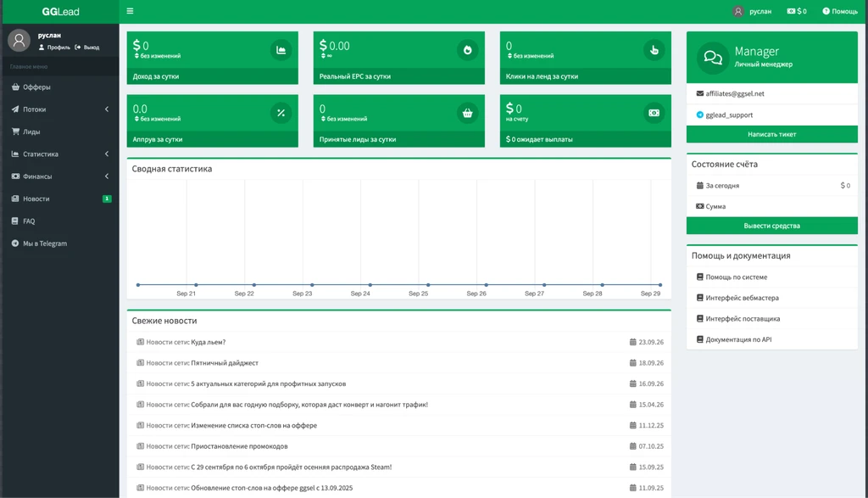Screen dimensions: 868x498
Task: Click the Написать тикет button
Action: click(x=771, y=134)
